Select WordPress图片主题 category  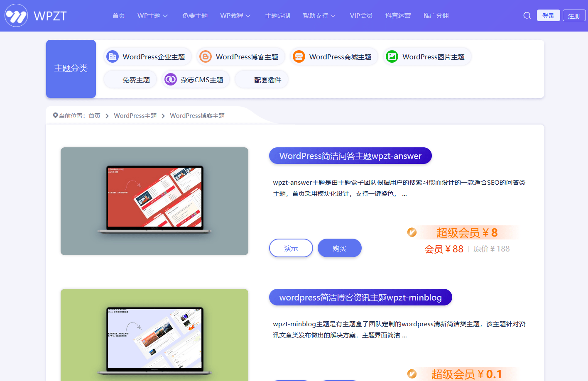(427, 56)
